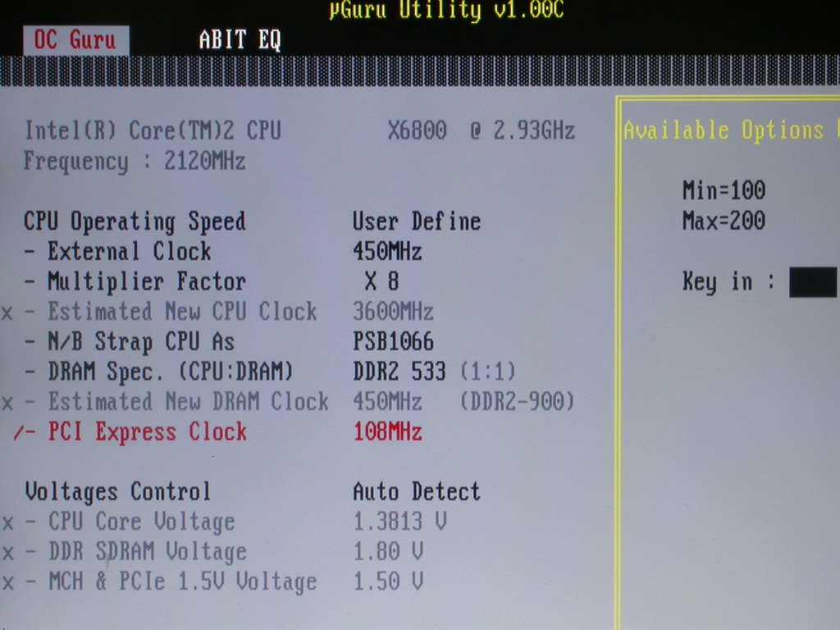Click the Frequency : 2120MHz line

(x=135, y=162)
